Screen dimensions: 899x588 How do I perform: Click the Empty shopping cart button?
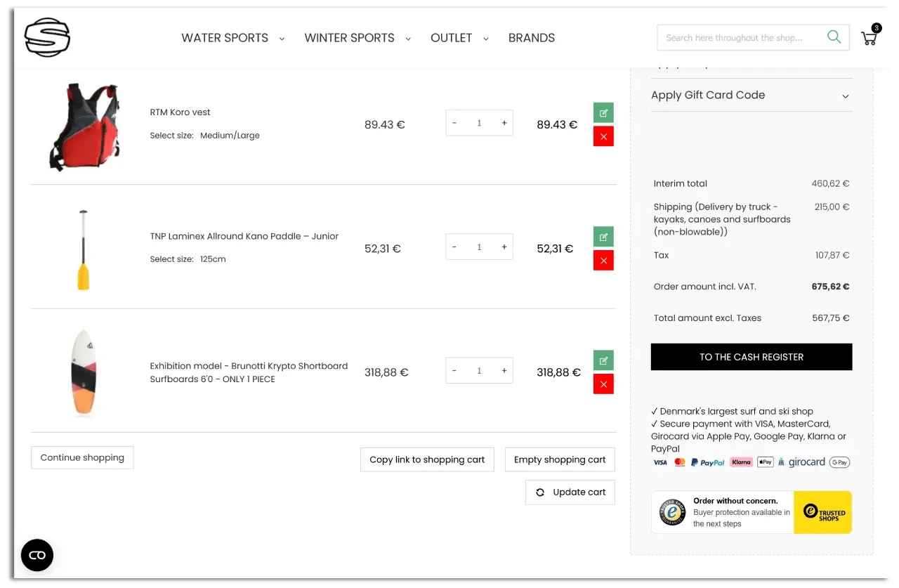pos(560,459)
